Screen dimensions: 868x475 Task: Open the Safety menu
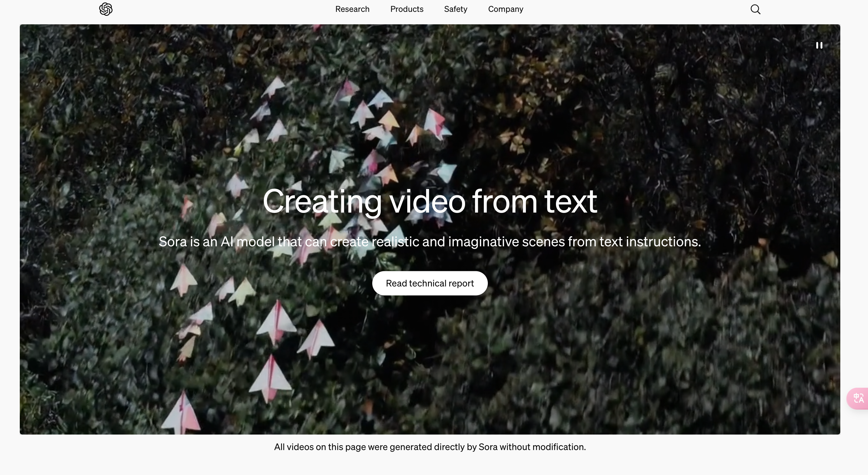coord(456,9)
